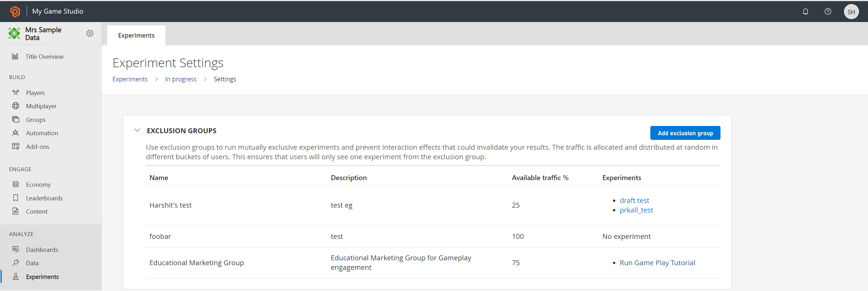Viewport: 868px width, 291px height.
Task: Select the foobar group name
Action: tap(160, 237)
